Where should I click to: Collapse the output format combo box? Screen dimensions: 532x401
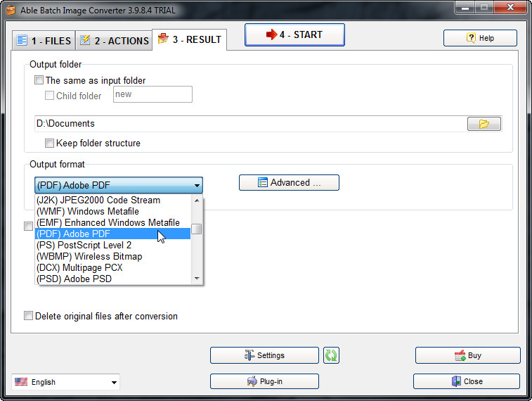119,186
